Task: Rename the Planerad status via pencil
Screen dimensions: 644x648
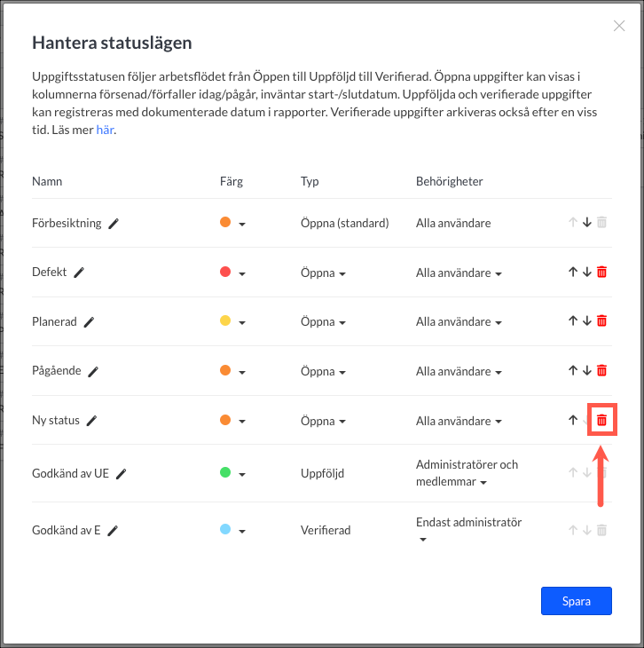Action: 89,322
